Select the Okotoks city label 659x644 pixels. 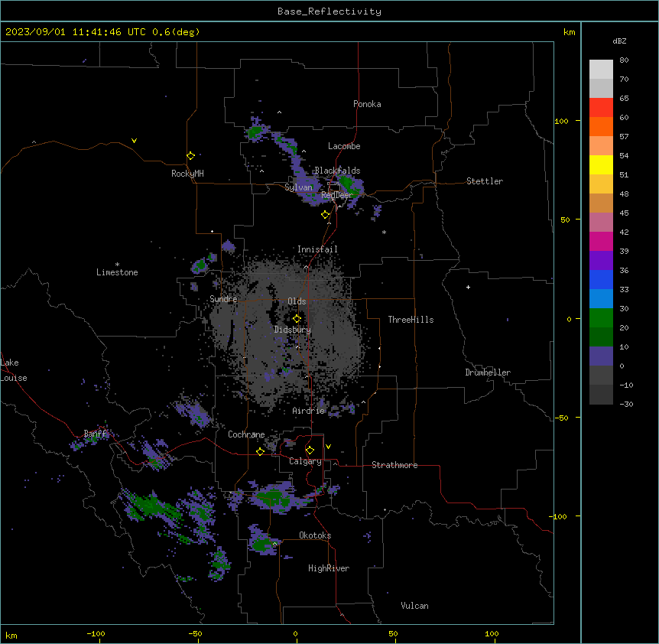pyautogui.click(x=315, y=535)
